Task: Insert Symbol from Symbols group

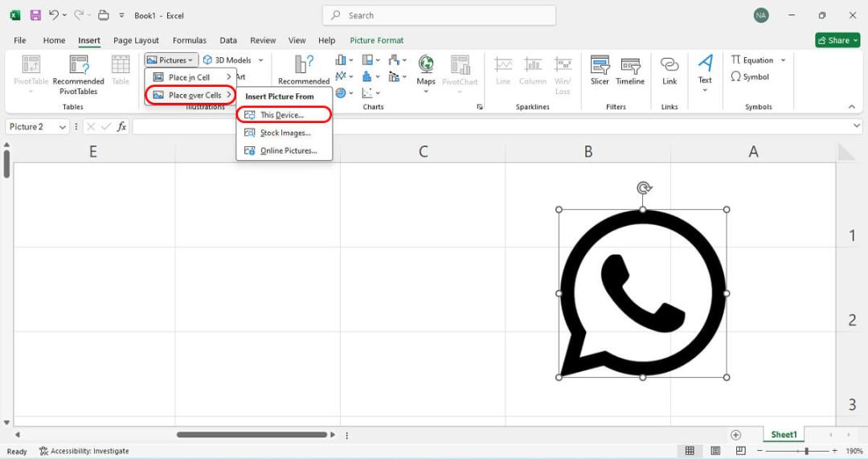Action: pyautogui.click(x=750, y=76)
